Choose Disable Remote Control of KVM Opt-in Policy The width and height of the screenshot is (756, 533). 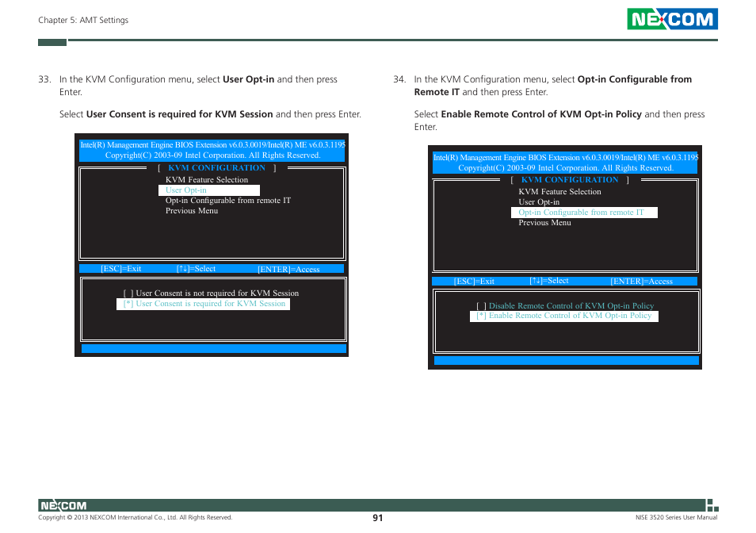pyautogui.click(x=564, y=306)
